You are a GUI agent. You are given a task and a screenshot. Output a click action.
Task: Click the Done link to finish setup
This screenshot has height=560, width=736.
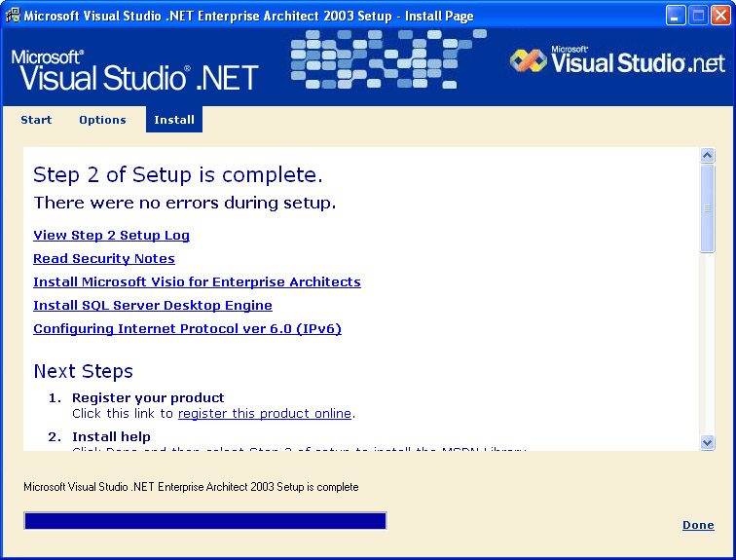pos(698,525)
